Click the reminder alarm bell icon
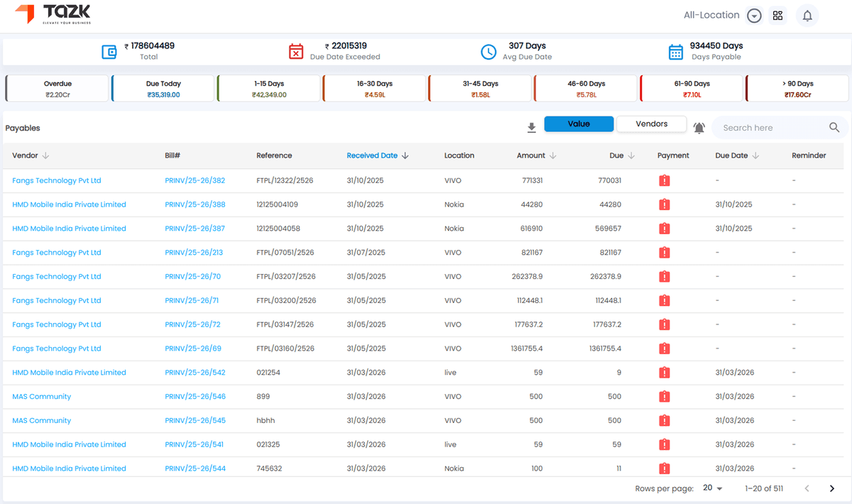The image size is (852, 504). (x=699, y=128)
